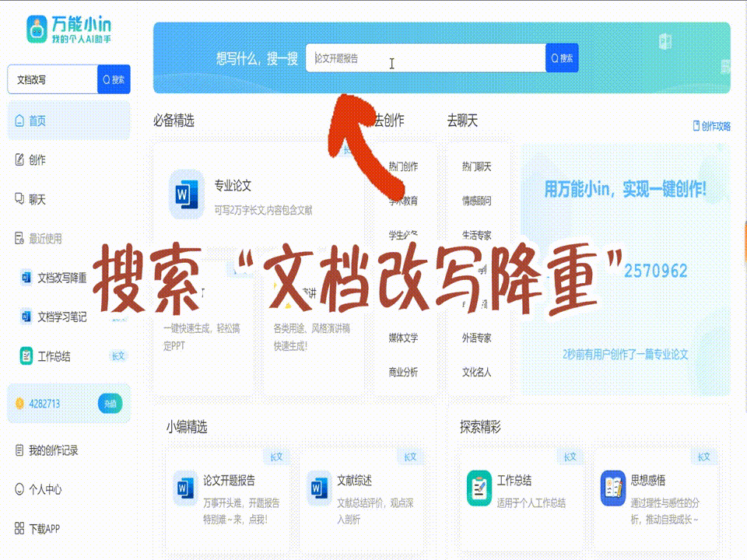Click the 工作总结 icon in sidebar
The width and height of the screenshot is (747, 560).
coord(26,356)
